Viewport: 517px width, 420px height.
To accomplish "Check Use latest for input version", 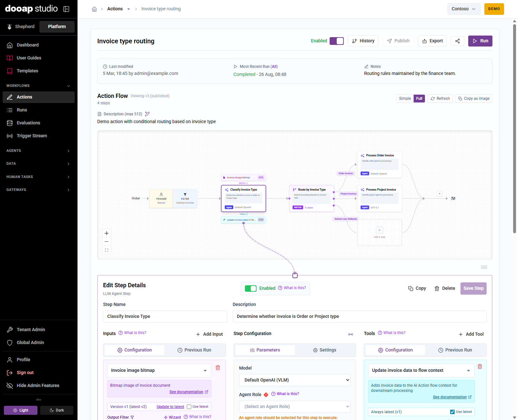I will tap(189, 407).
